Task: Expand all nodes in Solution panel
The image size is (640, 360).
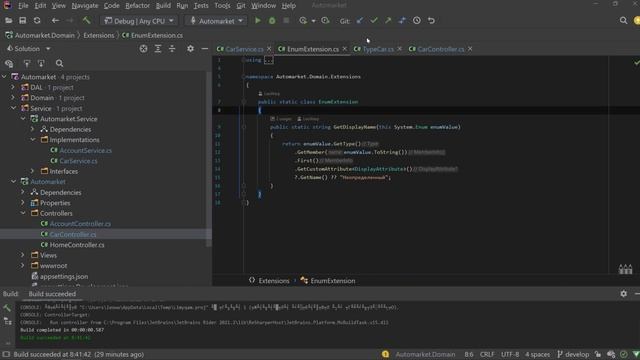Action: [158, 49]
